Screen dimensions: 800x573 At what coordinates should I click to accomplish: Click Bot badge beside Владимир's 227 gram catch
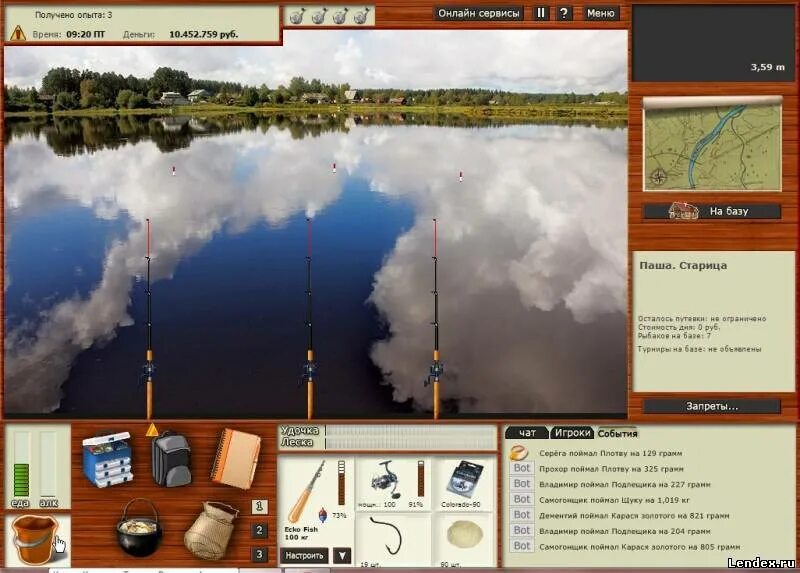point(521,483)
